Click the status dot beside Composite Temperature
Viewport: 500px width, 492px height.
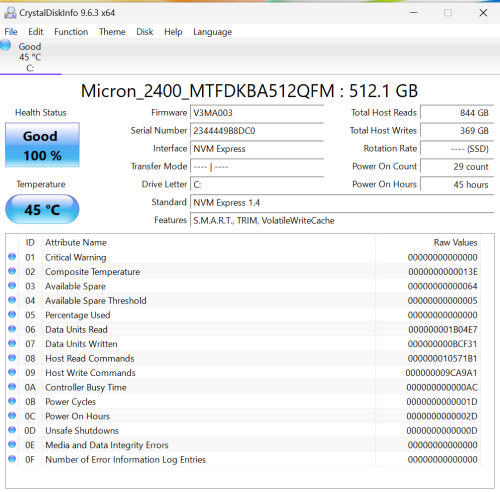coord(12,271)
